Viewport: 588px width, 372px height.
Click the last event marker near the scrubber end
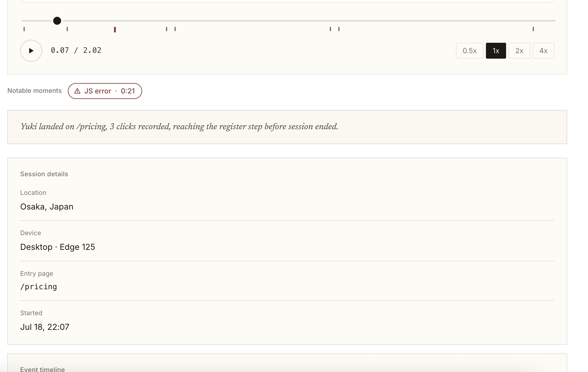tap(533, 29)
